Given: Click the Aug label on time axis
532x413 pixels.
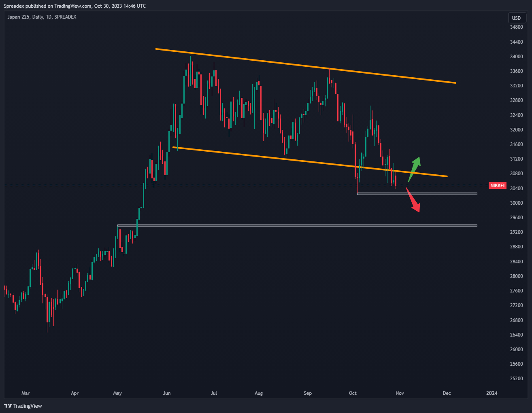Looking at the screenshot, I should [259, 393].
